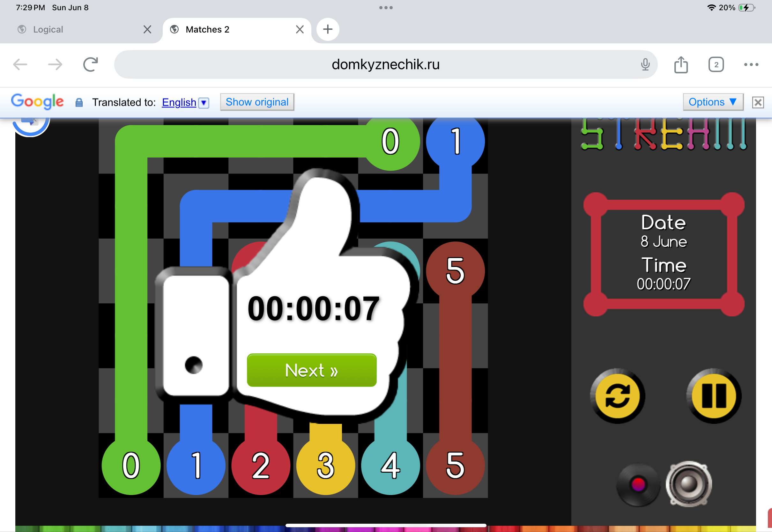Screen dimensions: 772x532
Task: Click the STREAM game logo
Action: click(x=663, y=135)
